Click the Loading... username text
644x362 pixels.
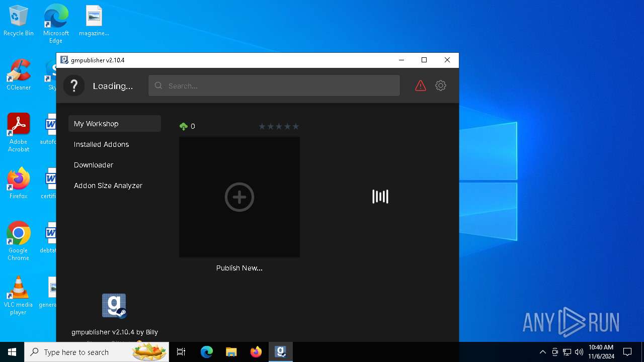(113, 86)
